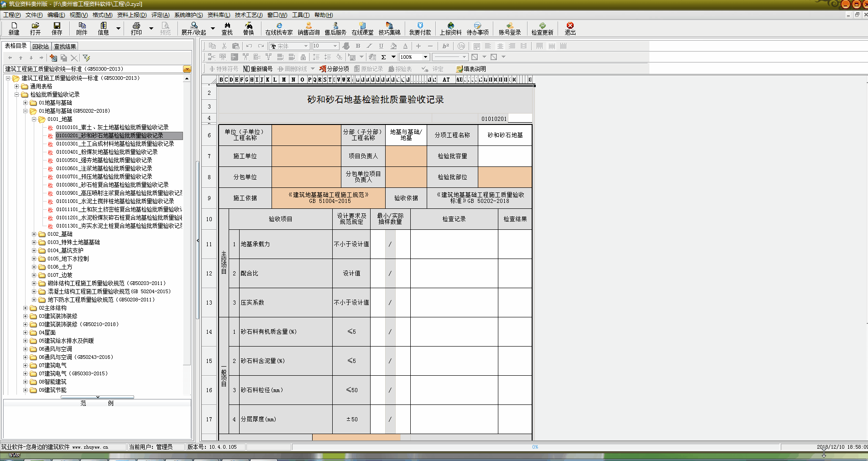Toggle Underline formatting button
Screen dimensions: 868x461
(381, 46)
